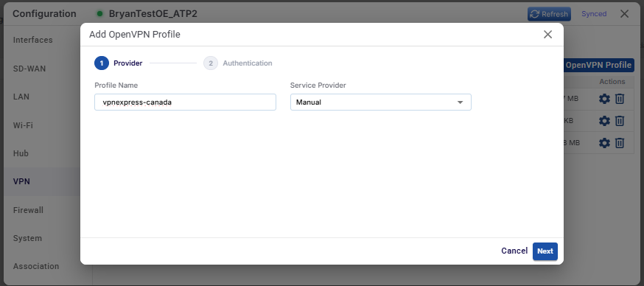Image resolution: width=644 pixels, height=286 pixels.
Task: Open Interfaces in the configuration sidebar
Action: [x=33, y=40]
